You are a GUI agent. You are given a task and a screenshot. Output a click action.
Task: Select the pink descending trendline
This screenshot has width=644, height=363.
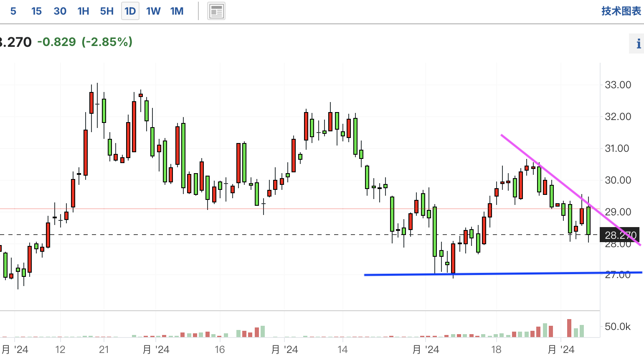tap(570, 190)
